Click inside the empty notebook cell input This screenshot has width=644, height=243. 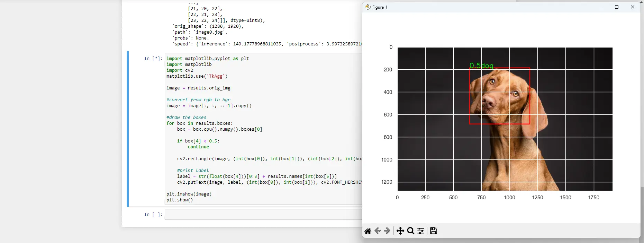click(263, 215)
